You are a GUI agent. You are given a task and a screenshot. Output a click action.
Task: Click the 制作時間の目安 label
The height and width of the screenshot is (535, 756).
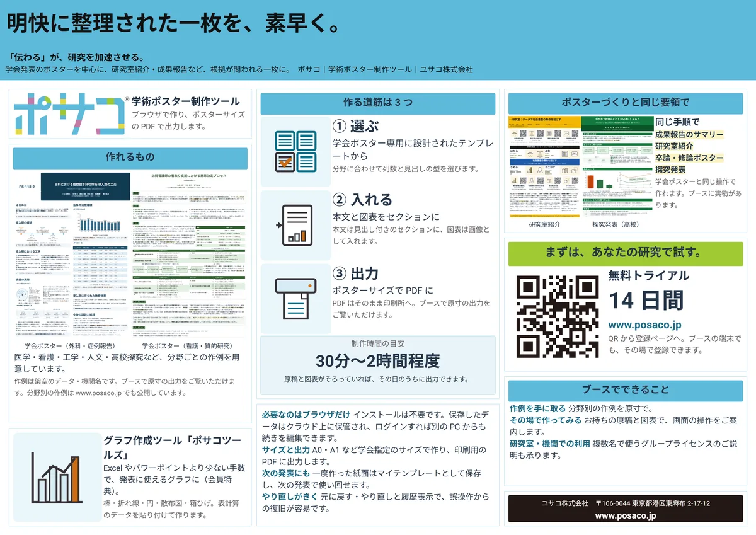click(x=378, y=344)
